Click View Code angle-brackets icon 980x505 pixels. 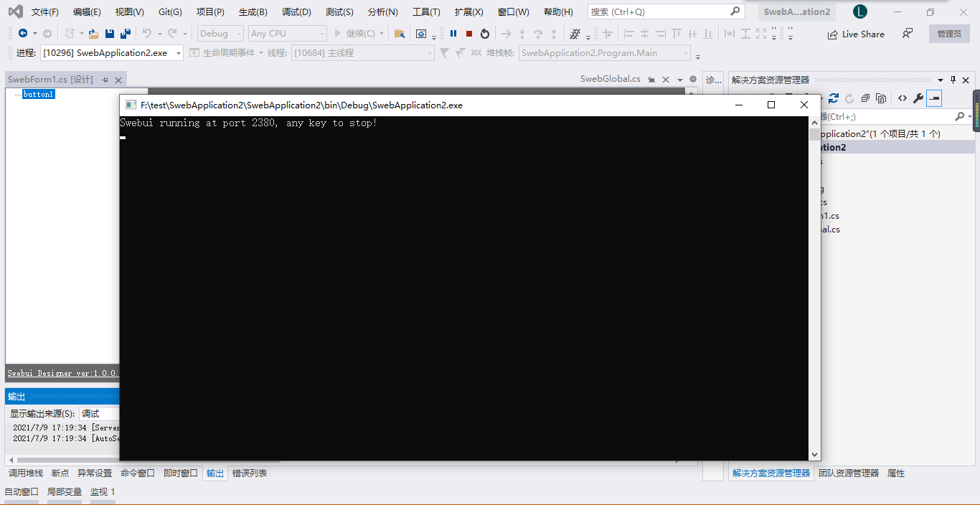(903, 98)
